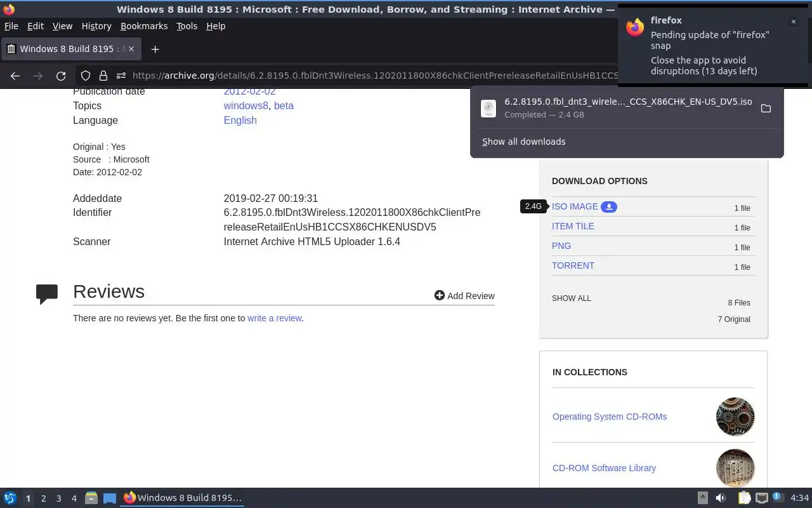Screen dimensions: 812x508
Task: Click the windows8 topic link
Action: (x=246, y=105)
